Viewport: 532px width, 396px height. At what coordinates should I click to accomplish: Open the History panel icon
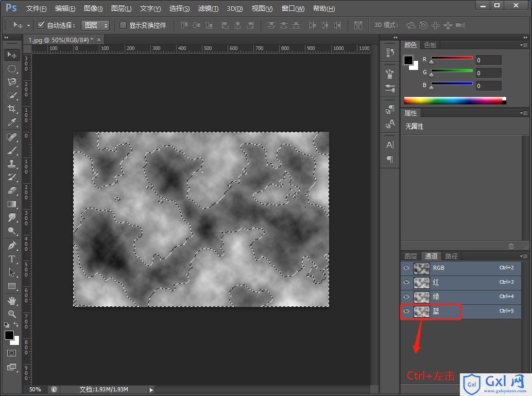(390, 53)
